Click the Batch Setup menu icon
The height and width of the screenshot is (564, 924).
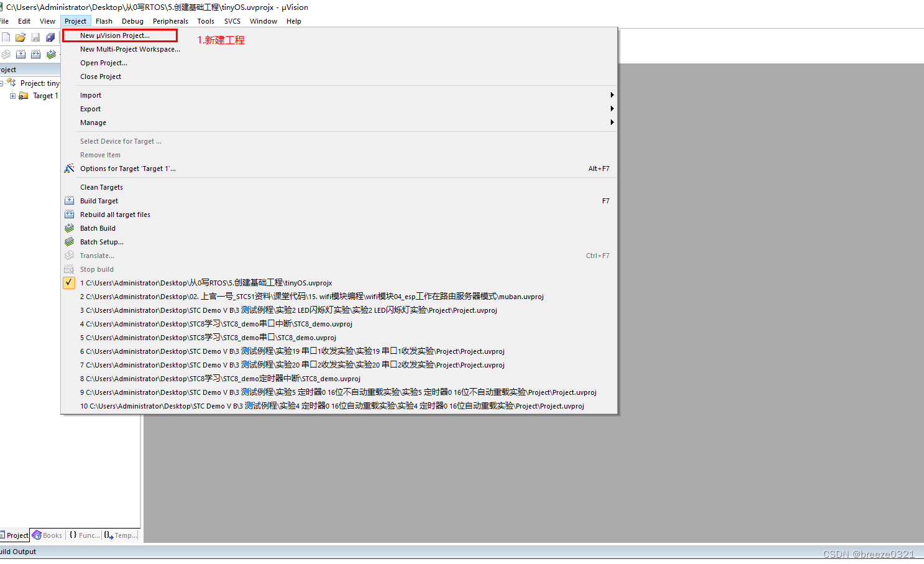click(69, 242)
